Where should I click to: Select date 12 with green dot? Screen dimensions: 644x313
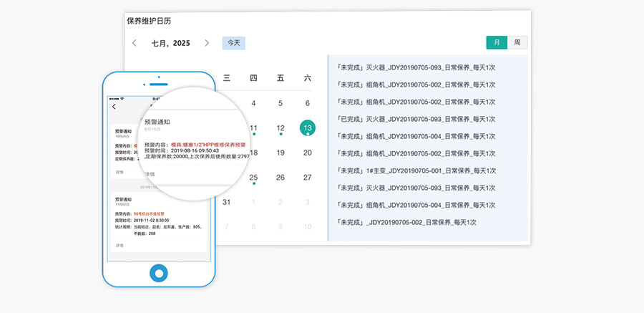tap(280, 128)
